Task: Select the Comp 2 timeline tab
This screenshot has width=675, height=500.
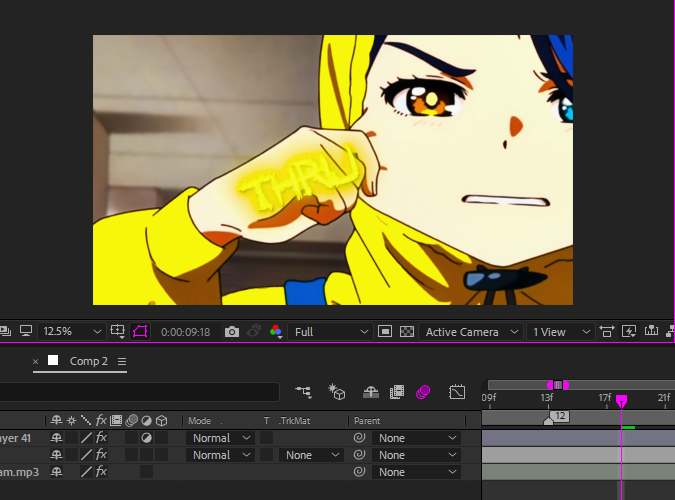Action: tap(89, 361)
